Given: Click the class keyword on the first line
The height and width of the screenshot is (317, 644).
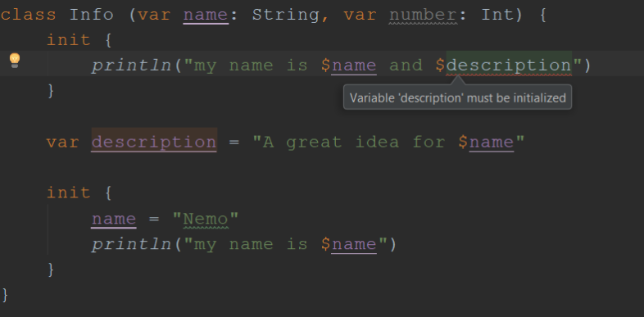Looking at the screenshot, I should (x=28, y=15).
